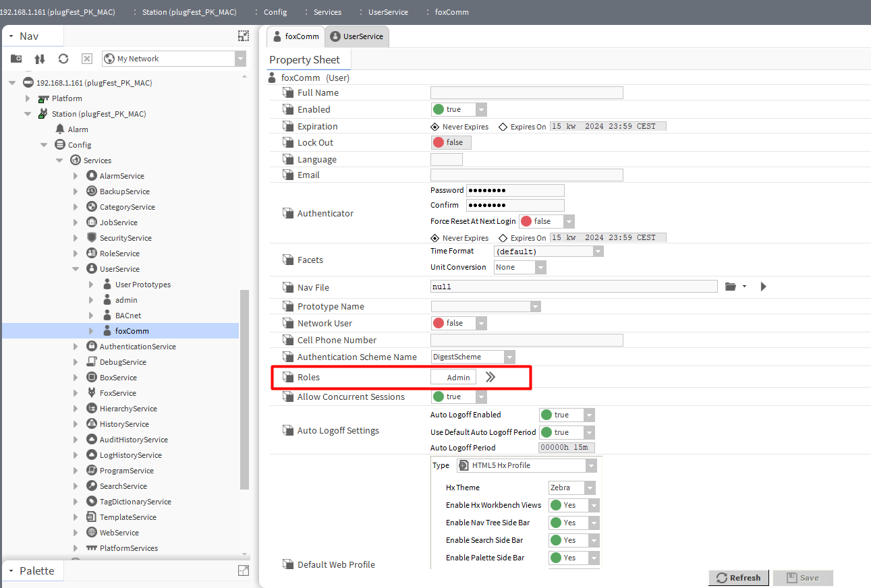Click the Roles double-chevron icon
The width and height of the screenshot is (871, 588).
pos(490,377)
